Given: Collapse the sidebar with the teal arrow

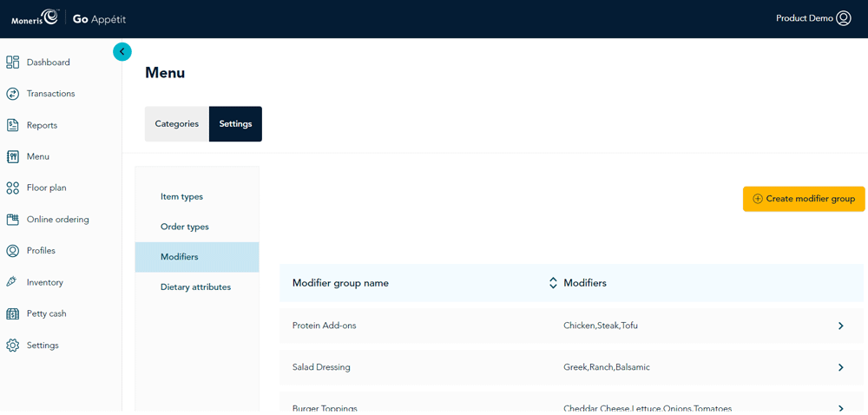Looking at the screenshot, I should (122, 51).
